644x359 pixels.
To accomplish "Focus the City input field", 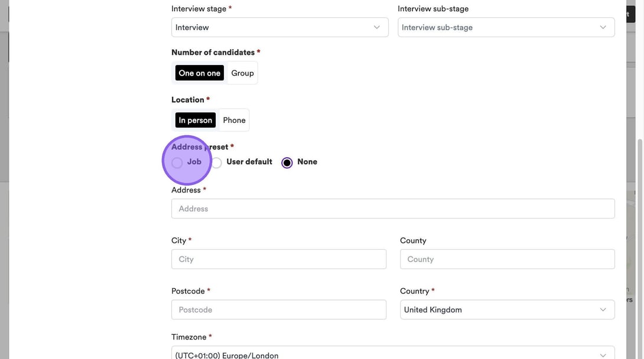I will [279, 259].
